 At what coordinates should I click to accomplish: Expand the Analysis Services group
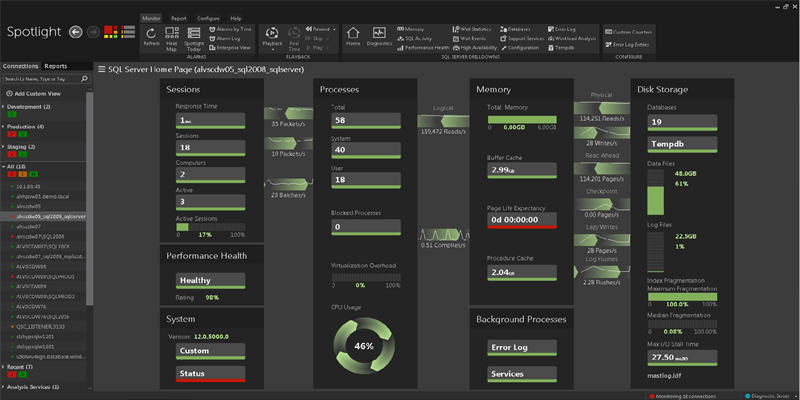[x=4, y=387]
